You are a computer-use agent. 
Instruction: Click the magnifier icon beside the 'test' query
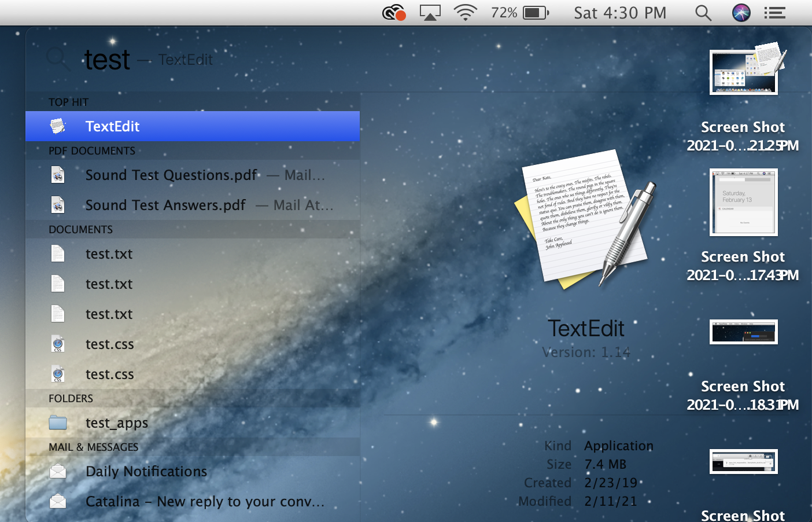58,59
